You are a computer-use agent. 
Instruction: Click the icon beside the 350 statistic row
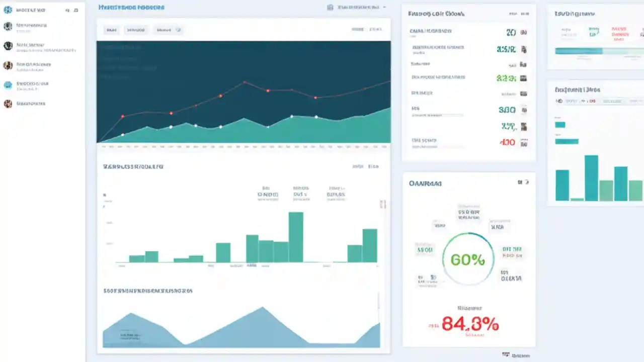(523, 110)
